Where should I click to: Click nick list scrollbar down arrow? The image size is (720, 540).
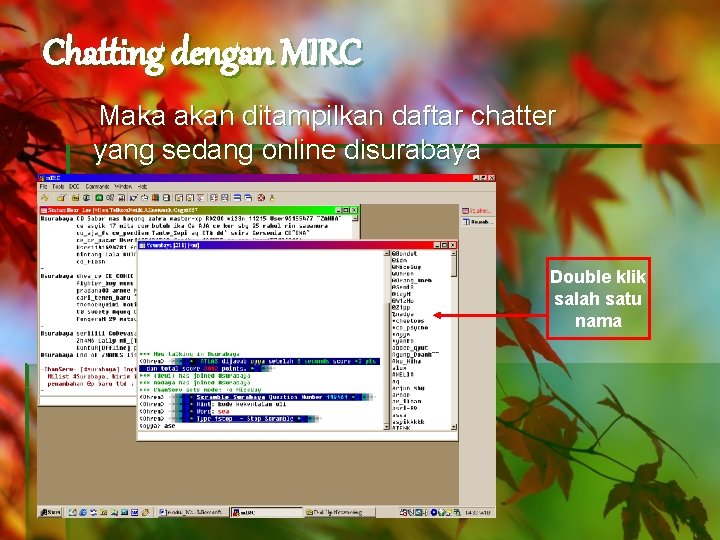click(x=453, y=427)
